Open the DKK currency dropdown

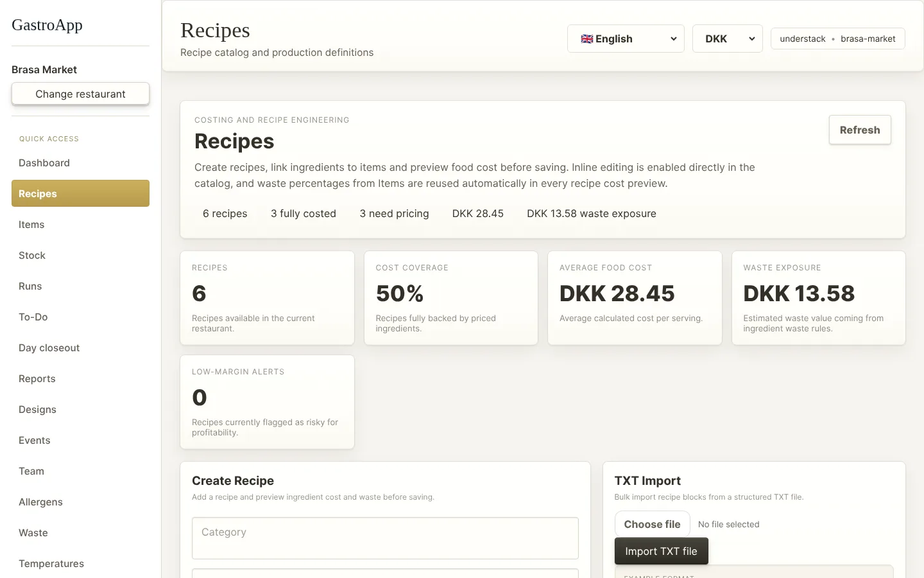(728, 39)
